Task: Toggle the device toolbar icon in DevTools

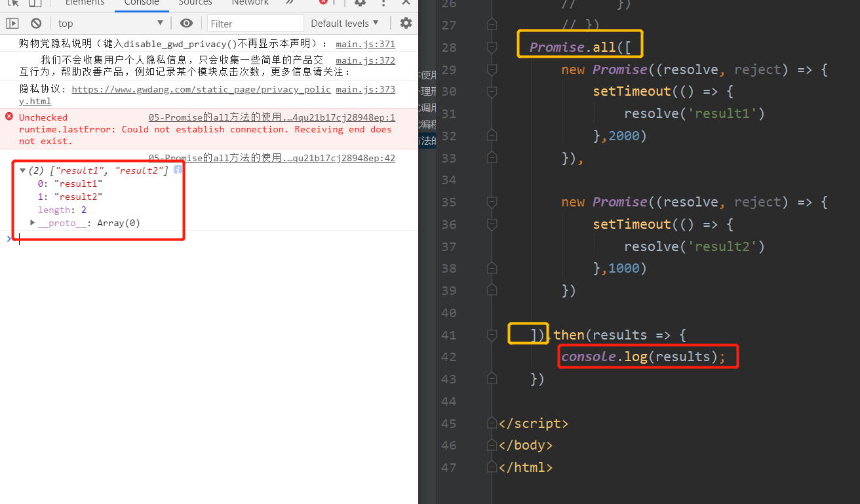Action: point(35,3)
